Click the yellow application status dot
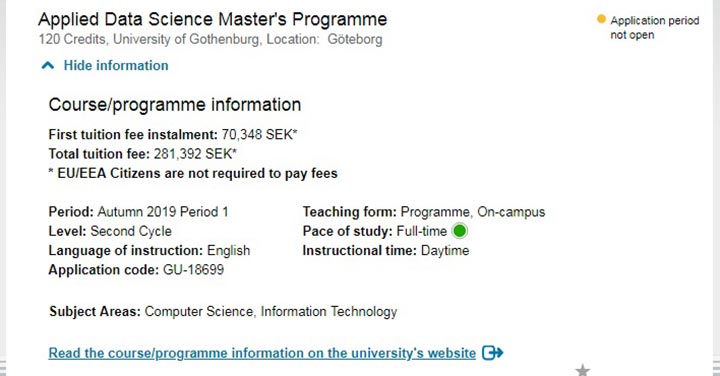Image resolution: width=720 pixels, height=376 pixels. tap(601, 19)
